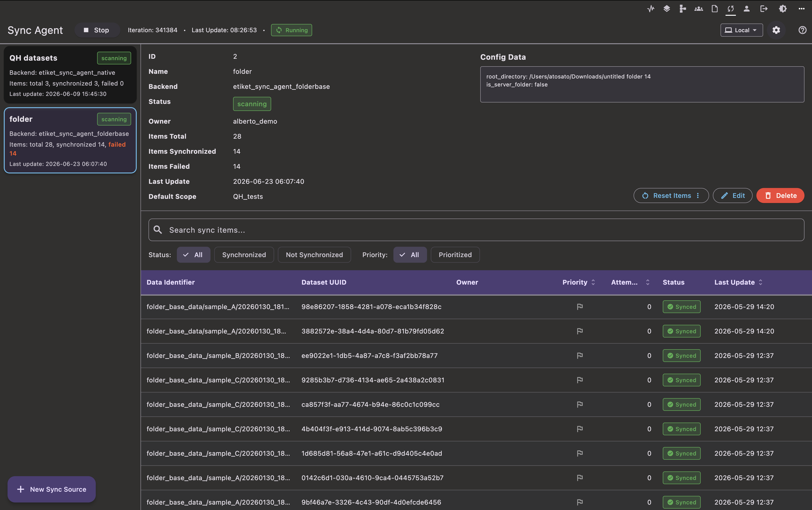Toggle priority flag for row 3882572e
This screenshot has height=510, width=812.
click(x=580, y=331)
